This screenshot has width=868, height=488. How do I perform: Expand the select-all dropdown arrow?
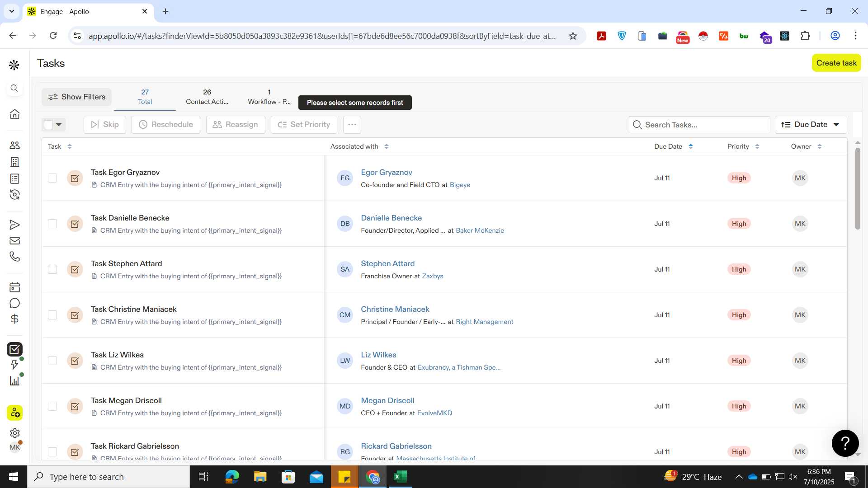(59, 124)
